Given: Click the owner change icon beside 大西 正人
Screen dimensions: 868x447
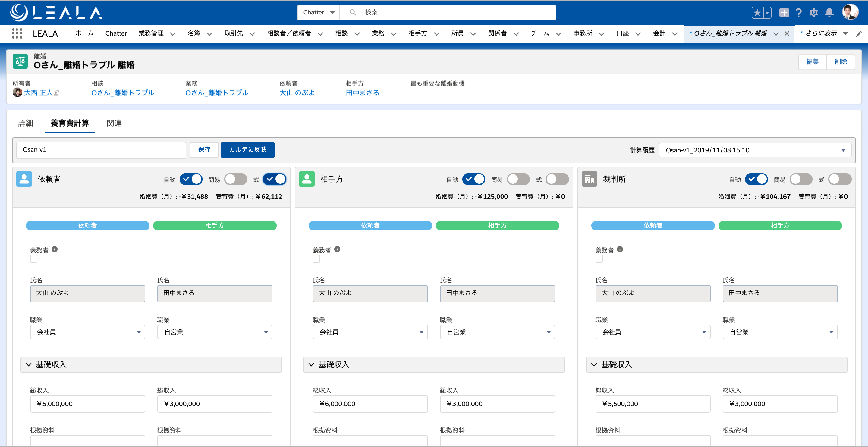Looking at the screenshot, I should tap(57, 93).
